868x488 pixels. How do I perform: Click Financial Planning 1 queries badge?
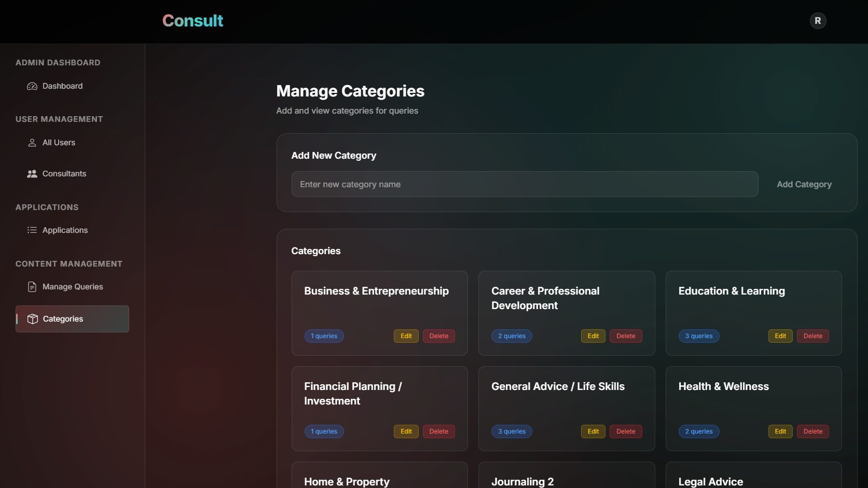pyautogui.click(x=324, y=431)
